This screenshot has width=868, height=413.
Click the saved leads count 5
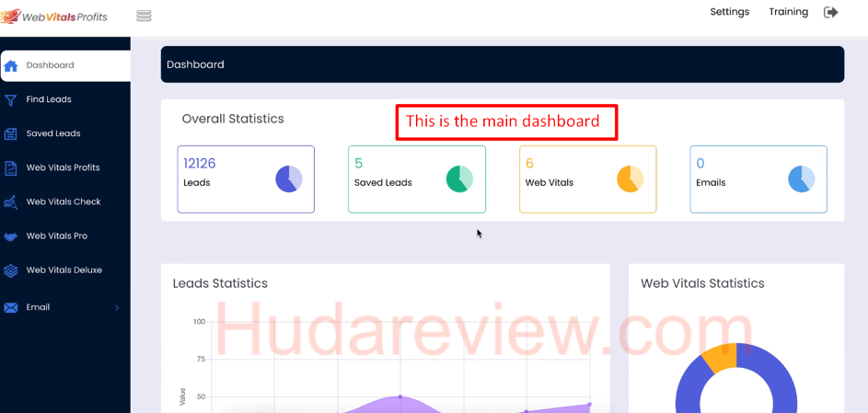pos(358,163)
